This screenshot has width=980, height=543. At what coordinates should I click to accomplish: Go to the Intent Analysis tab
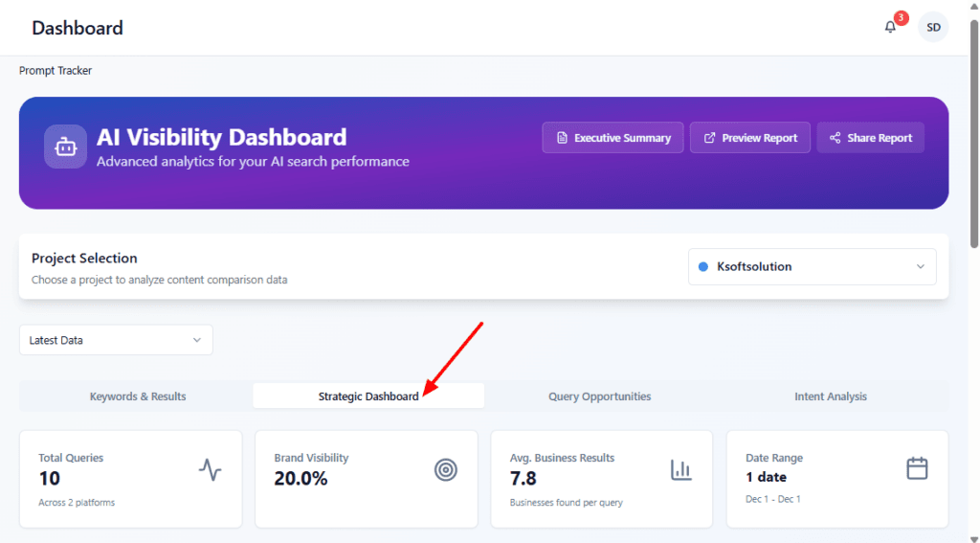click(830, 396)
